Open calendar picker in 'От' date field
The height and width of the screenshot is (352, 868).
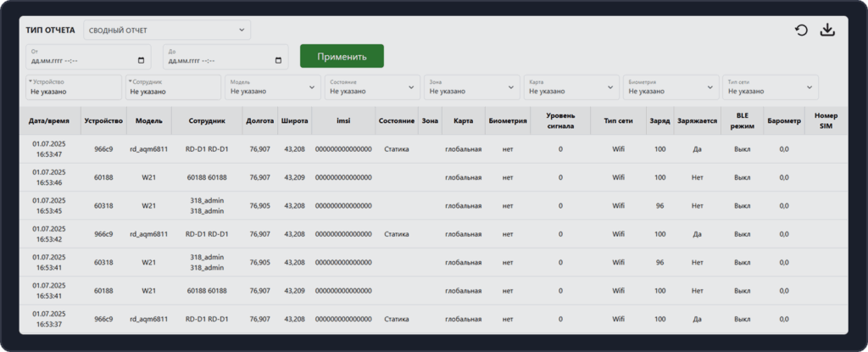141,61
